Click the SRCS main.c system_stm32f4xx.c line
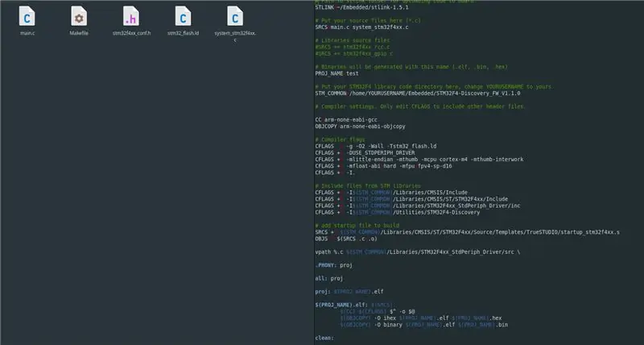The height and width of the screenshot is (345, 644). pyautogui.click(x=361, y=27)
